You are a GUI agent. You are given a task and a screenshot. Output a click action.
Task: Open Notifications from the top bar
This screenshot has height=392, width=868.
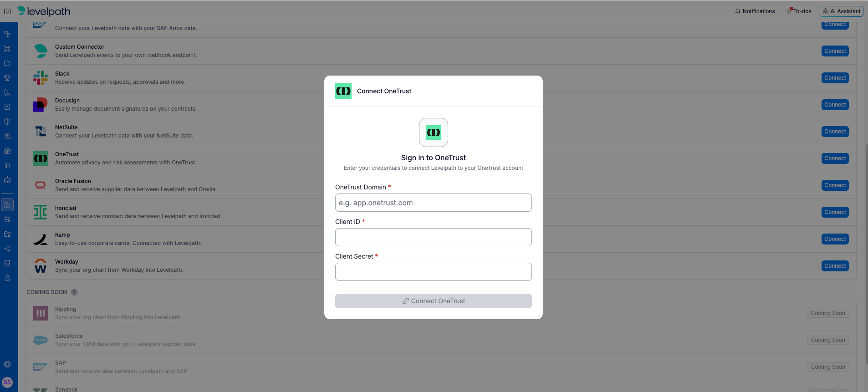coord(755,11)
